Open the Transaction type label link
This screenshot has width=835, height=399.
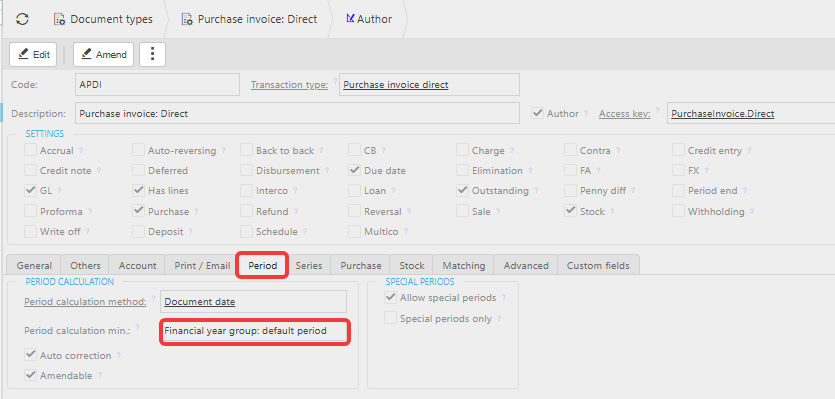pos(289,85)
